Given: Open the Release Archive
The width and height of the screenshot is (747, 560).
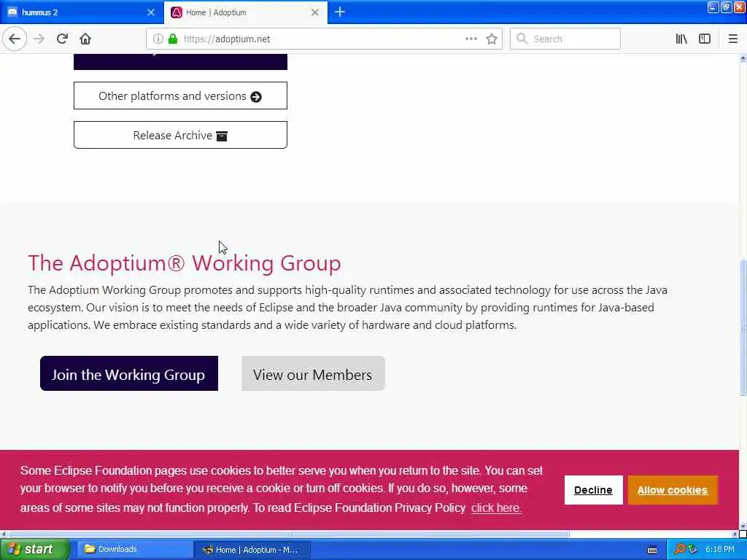Looking at the screenshot, I should (181, 135).
